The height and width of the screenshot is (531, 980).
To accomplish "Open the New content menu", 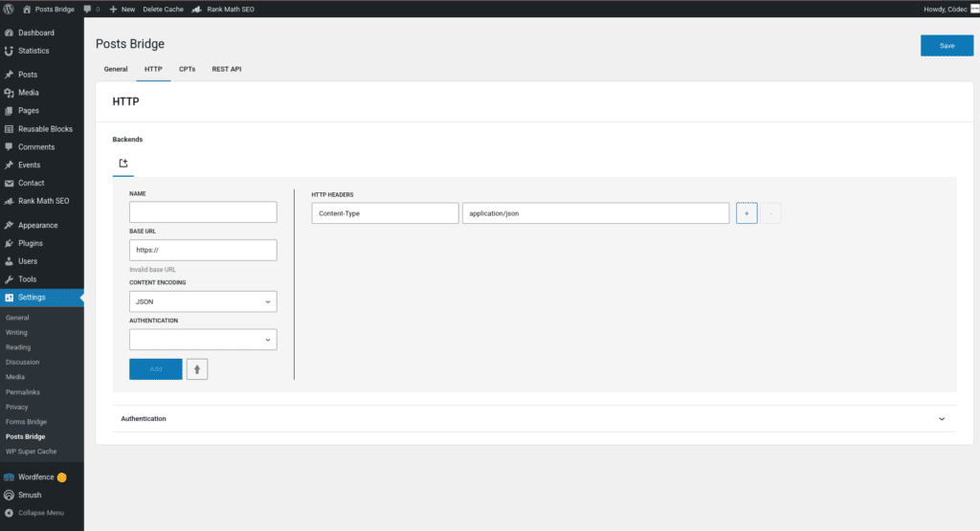I will point(122,10).
